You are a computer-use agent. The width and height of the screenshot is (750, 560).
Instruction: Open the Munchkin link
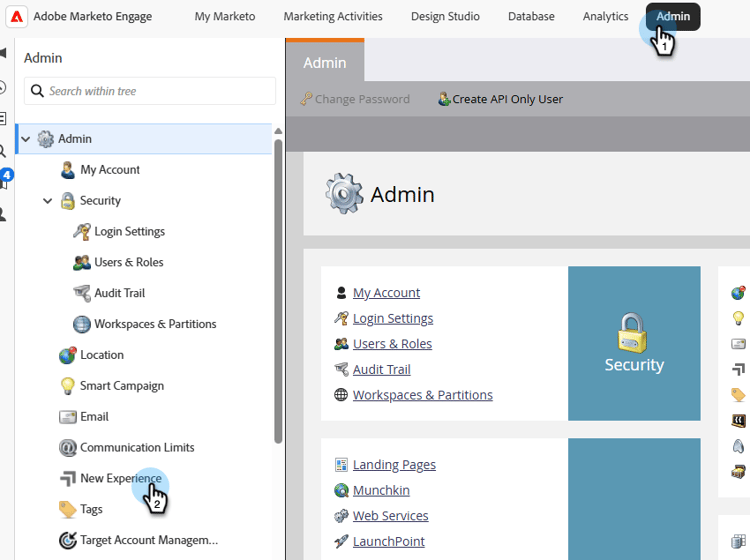[x=381, y=491]
